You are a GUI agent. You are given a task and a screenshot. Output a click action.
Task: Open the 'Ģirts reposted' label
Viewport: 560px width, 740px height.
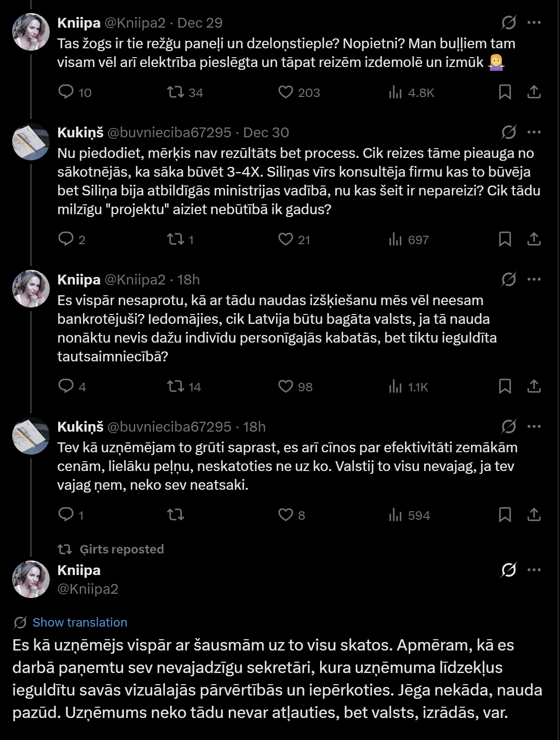coord(121,549)
